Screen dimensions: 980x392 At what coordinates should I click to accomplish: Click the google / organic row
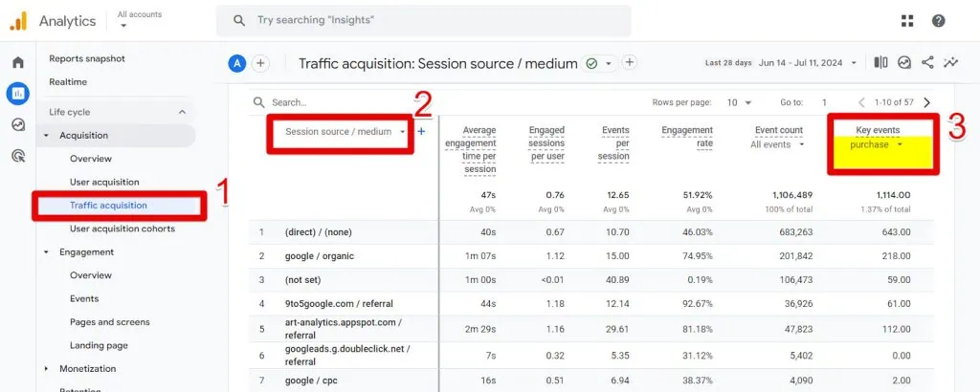click(x=591, y=256)
